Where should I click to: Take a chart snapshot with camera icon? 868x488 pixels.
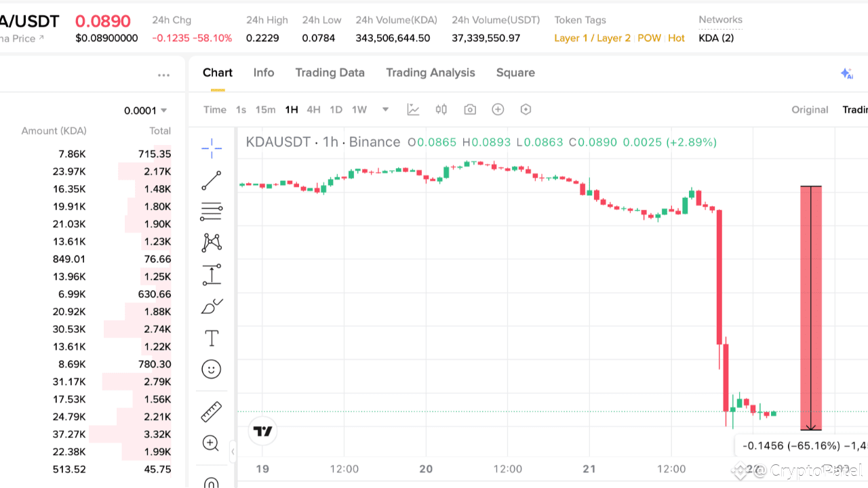point(470,110)
